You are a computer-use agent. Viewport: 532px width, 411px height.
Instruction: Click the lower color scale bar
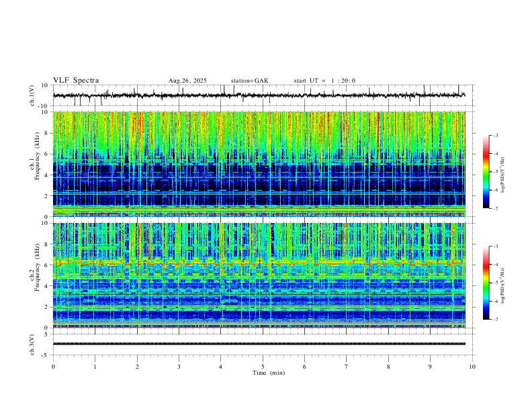pyautogui.click(x=486, y=283)
